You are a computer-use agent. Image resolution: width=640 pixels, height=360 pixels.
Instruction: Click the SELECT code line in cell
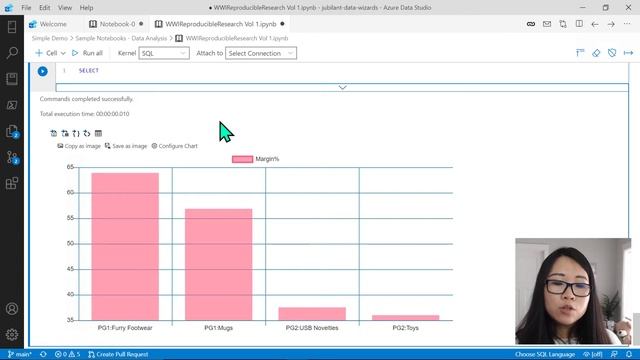click(89, 71)
